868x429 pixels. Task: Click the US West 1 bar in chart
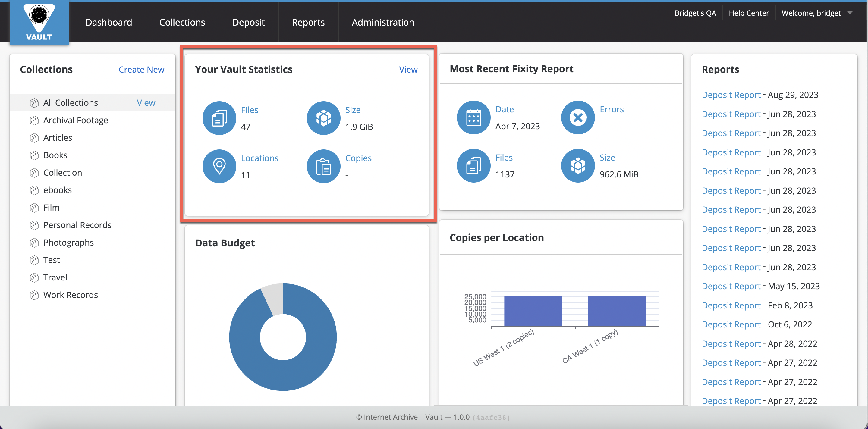coord(533,311)
